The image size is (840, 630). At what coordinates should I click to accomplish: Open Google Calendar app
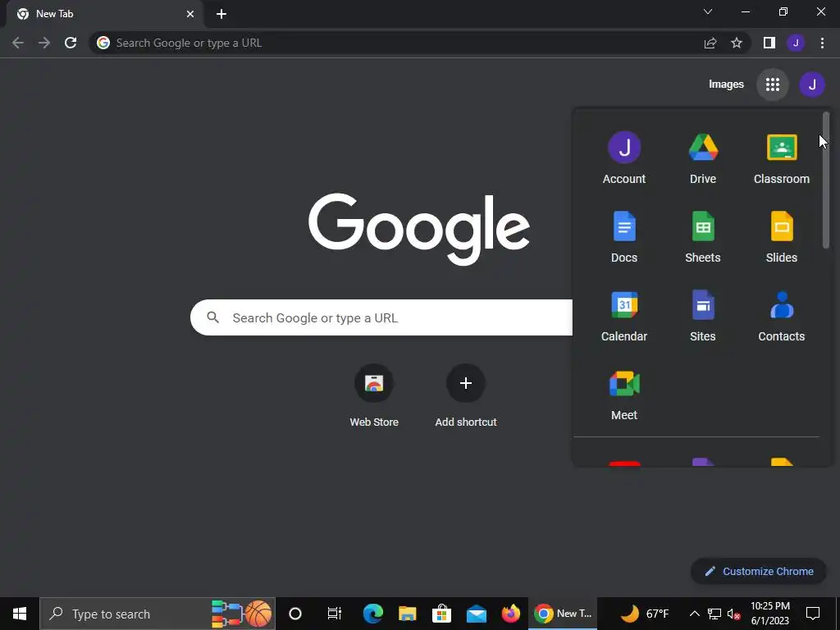(x=624, y=316)
